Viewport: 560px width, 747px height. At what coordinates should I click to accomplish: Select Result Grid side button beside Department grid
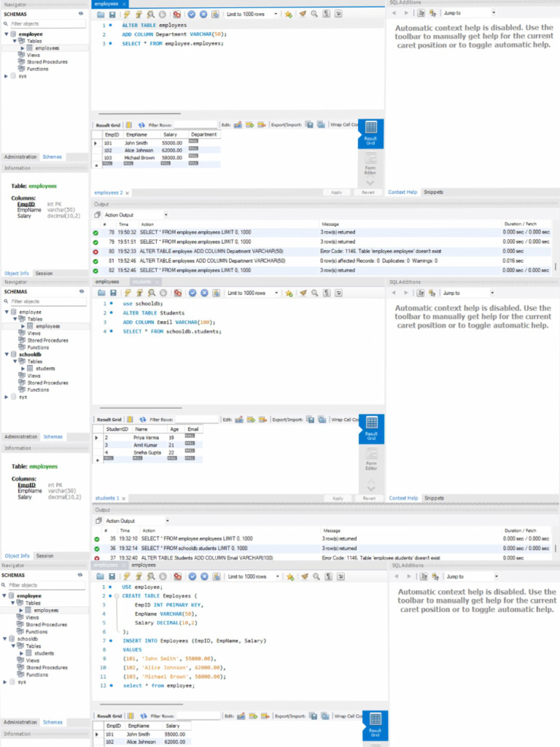click(370, 133)
